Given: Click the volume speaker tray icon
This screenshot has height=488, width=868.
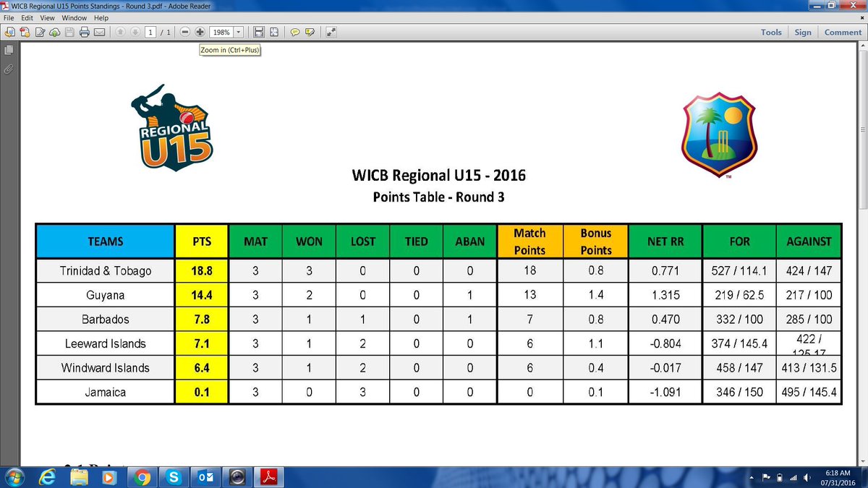Looking at the screenshot, I should click(x=807, y=478).
